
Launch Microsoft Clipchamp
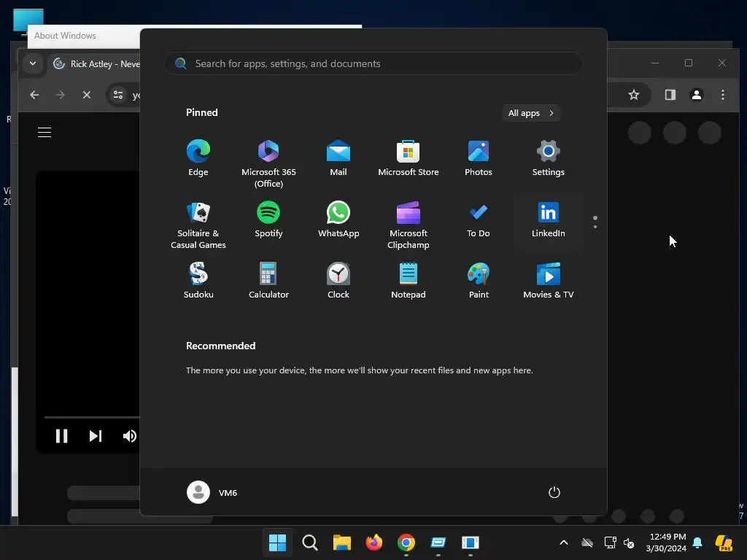pyautogui.click(x=409, y=225)
